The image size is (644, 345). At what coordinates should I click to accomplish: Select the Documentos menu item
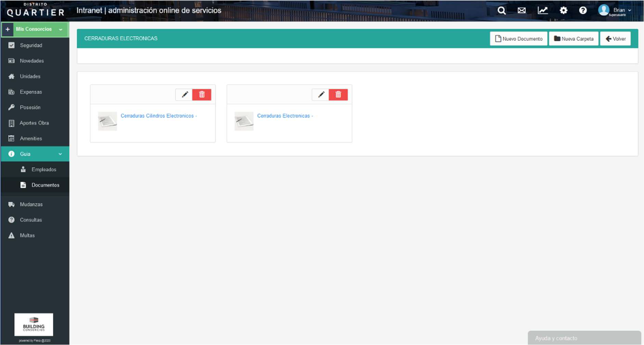45,185
